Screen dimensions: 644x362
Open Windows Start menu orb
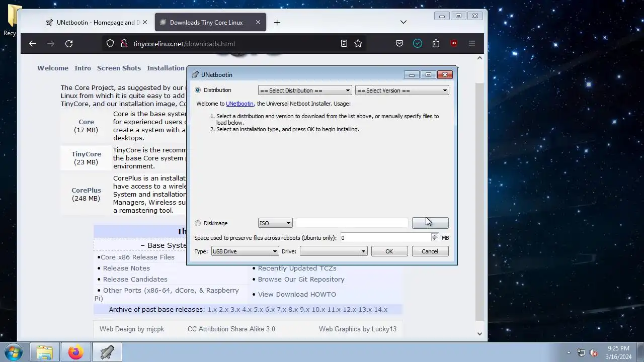(14, 352)
